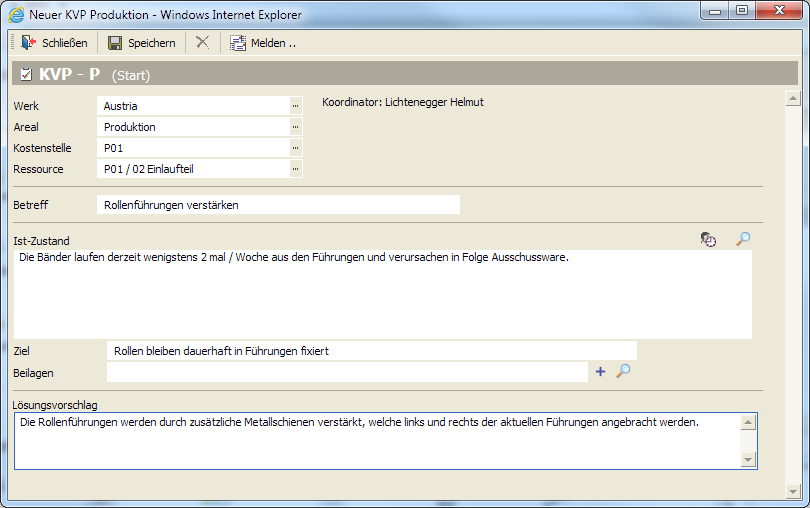The height and width of the screenshot is (508, 810).
Task: Click the magnifier icon next to Beilagen
Action: (x=623, y=372)
